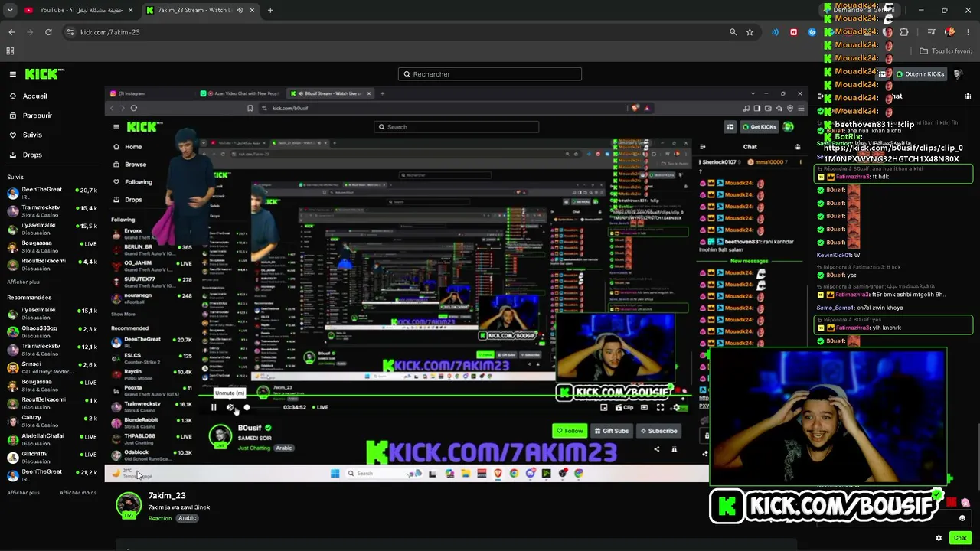The image size is (980, 551).
Task: Open Bougassaa under the Recommandées list
Action: pos(51,385)
